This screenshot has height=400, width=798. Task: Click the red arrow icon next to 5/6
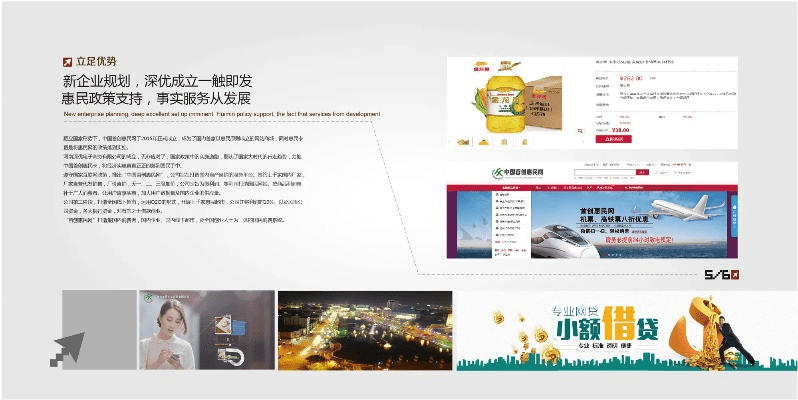click(x=734, y=275)
